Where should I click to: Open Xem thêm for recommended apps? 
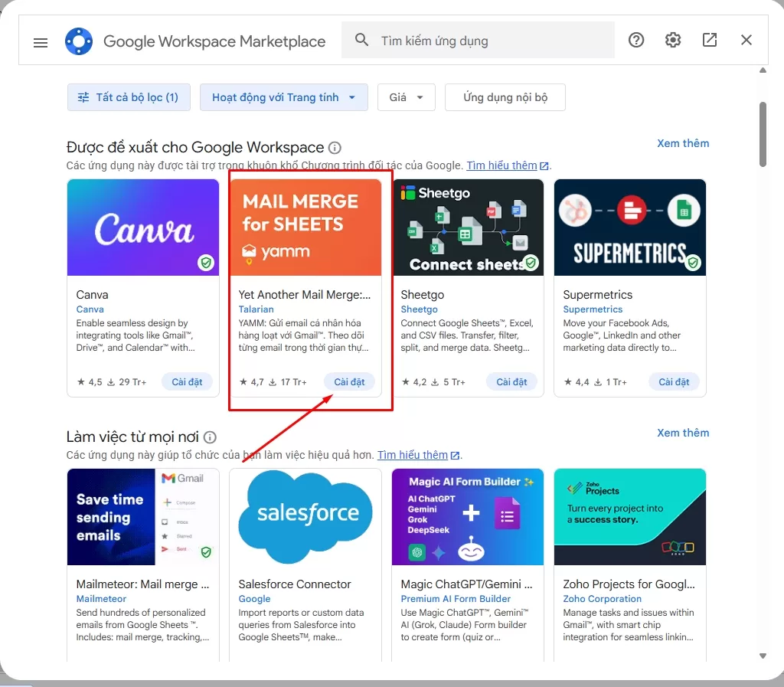click(x=683, y=143)
